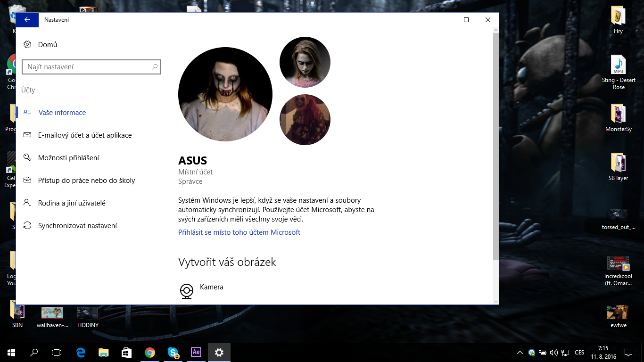This screenshot has height=362, width=644.
Task: Open Rodina a jiní uživatelé section
Action: (72, 203)
